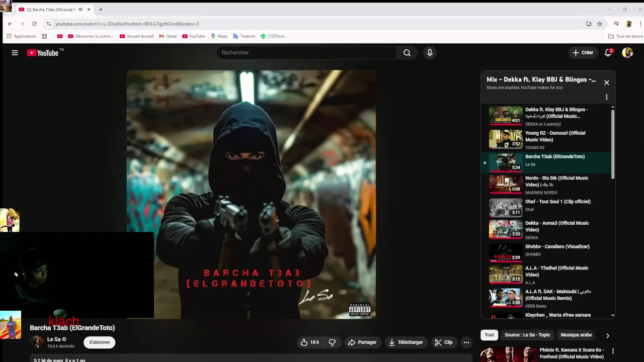Open the YouTube hamburger guide menu
Screen dimensions: 644x362
15,53
